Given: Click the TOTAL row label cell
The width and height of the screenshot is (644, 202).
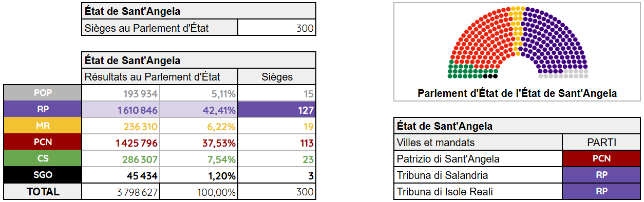Looking at the screenshot, I should (42, 192).
